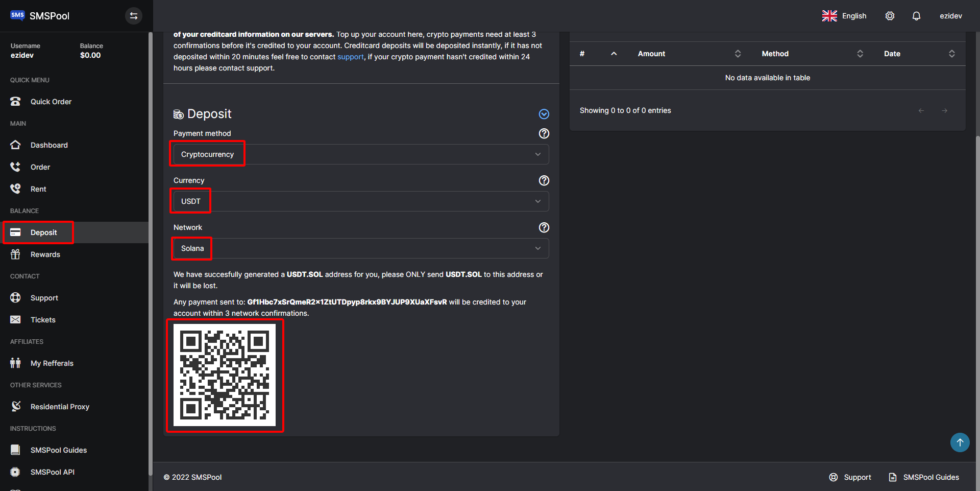Click the sidebar scrollbar
Viewport: 980px width, 491px height.
(x=150, y=253)
